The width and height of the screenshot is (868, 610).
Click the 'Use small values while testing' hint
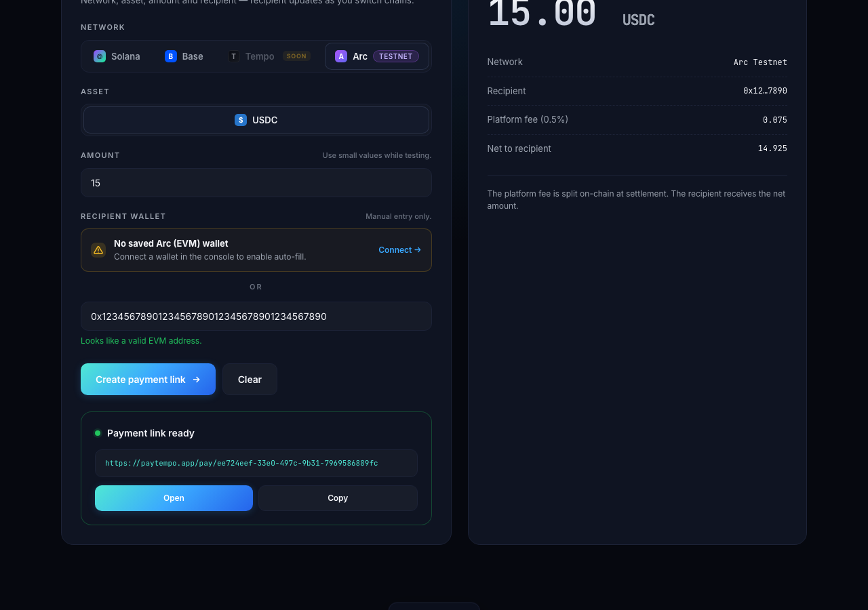point(377,155)
